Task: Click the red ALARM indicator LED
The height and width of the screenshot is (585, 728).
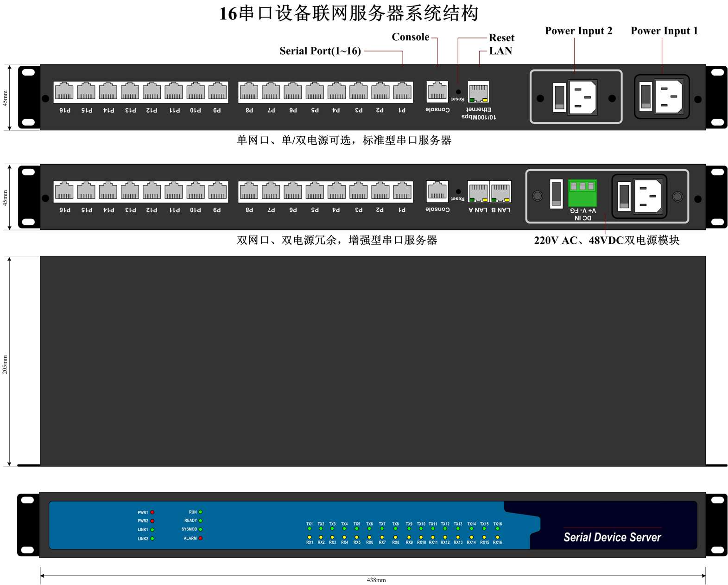Action: pyautogui.click(x=201, y=538)
